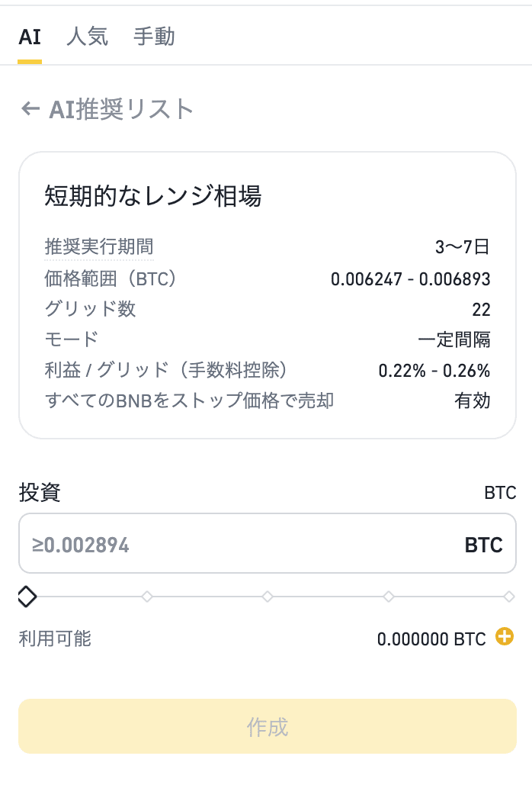
Task: Switch to the AI tab
Action: tap(30, 37)
